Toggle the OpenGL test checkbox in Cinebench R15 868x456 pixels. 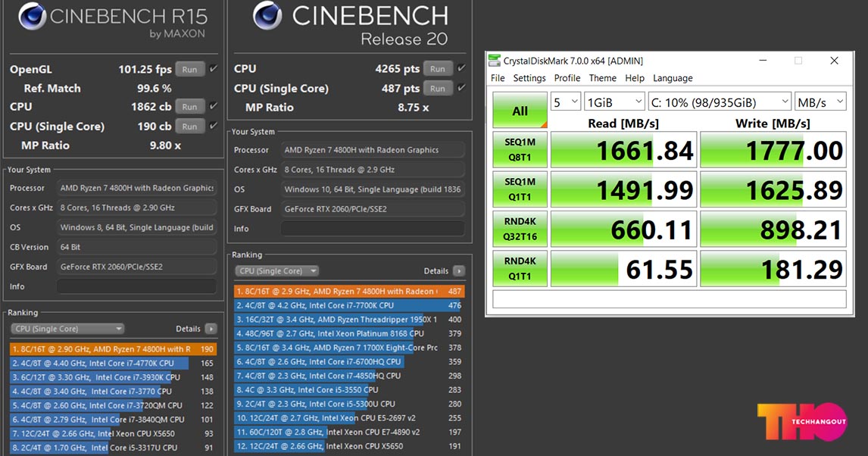[213, 69]
